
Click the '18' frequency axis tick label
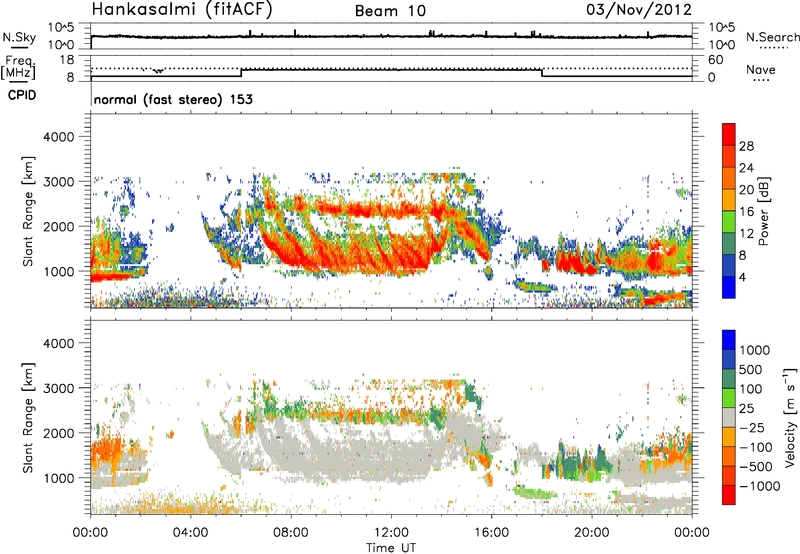pyautogui.click(x=67, y=60)
